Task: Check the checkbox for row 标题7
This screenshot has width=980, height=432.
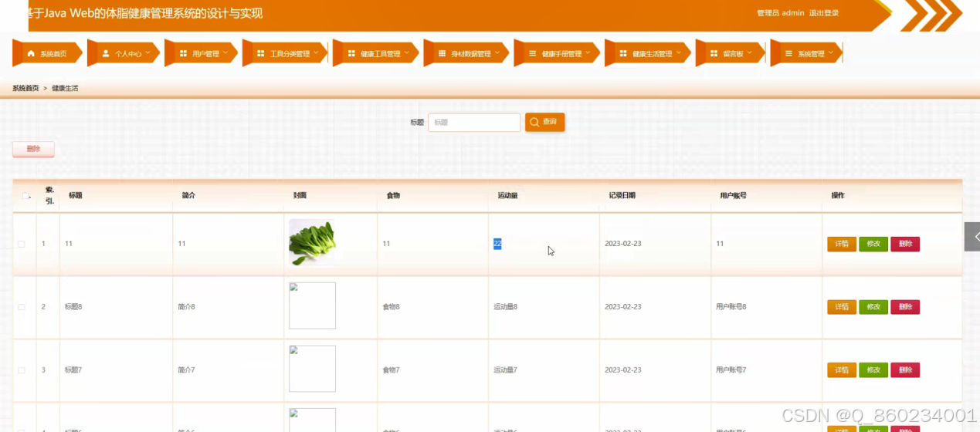Action: 22,370
